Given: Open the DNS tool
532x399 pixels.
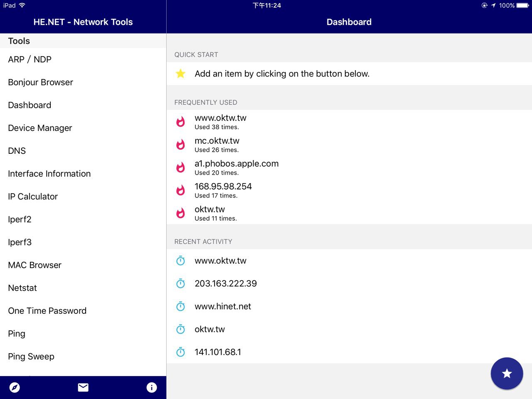Looking at the screenshot, I should (83, 151).
